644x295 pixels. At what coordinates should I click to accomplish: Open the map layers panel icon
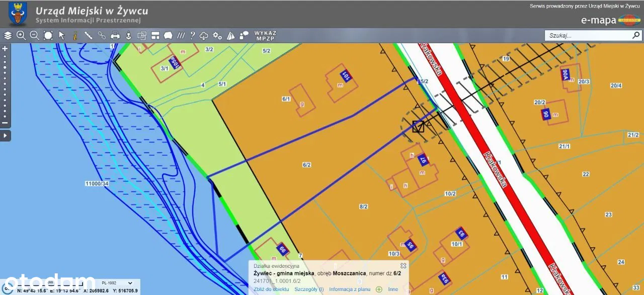pos(8,35)
